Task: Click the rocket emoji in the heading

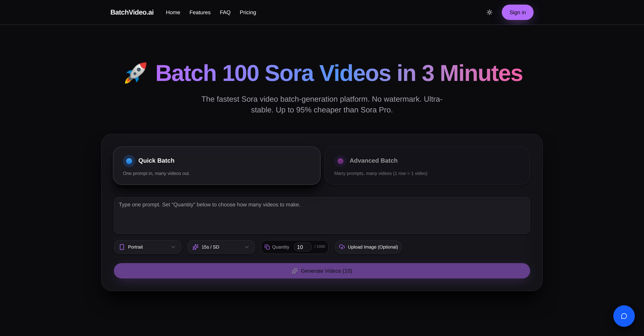Action: coord(136,73)
